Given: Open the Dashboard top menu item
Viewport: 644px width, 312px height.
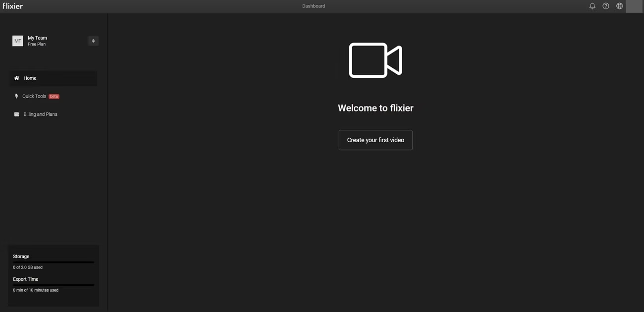Looking at the screenshot, I should 314,5.
